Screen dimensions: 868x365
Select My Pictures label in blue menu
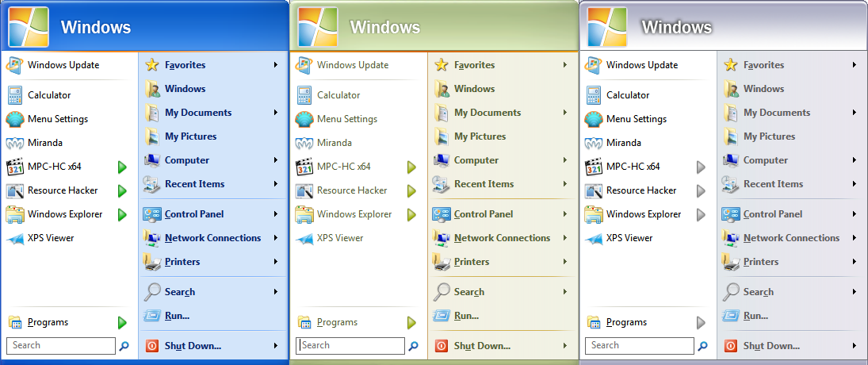tap(190, 136)
